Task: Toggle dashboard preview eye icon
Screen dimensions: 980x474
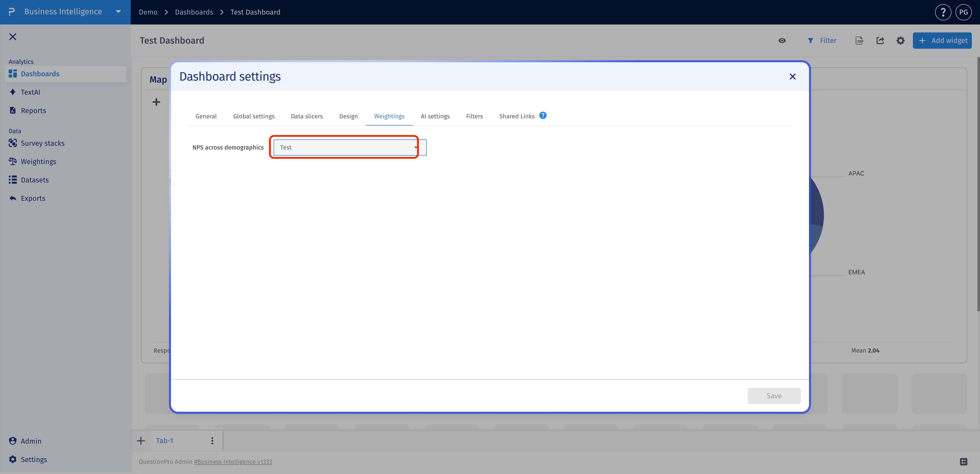Action: click(782, 40)
